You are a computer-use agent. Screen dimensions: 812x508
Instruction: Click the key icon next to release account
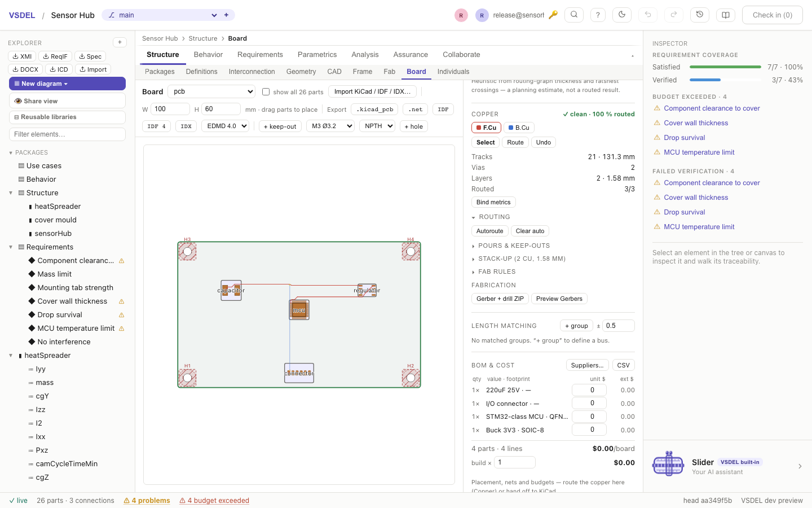tap(553, 15)
